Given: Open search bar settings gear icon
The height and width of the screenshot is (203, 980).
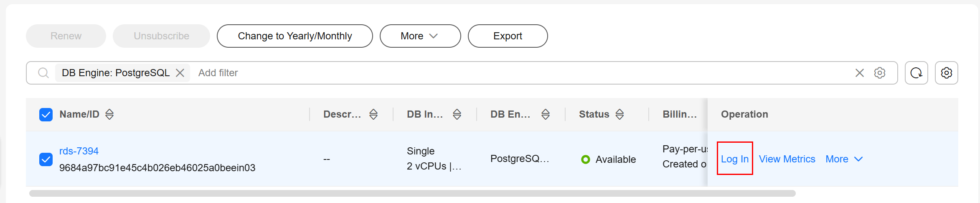Looking at the screenshot, I should [880, 73].
